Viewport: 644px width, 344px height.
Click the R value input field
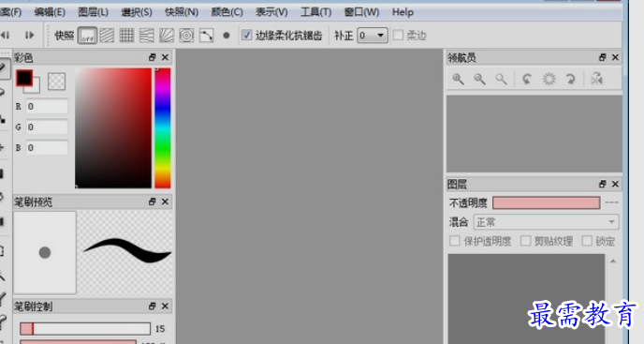(x=47, y=107)
